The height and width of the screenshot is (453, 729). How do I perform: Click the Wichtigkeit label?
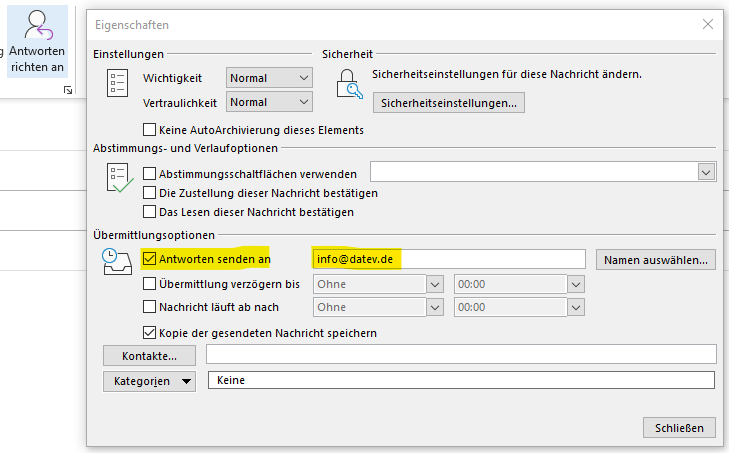[x=172, y=78]
